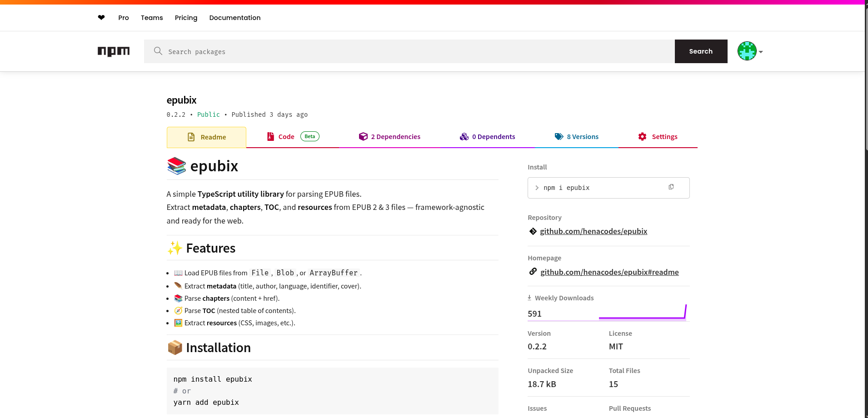Click the link icon beside the homepage URL
This screenshot has width=868, height=418.
[x=532, y=271]
